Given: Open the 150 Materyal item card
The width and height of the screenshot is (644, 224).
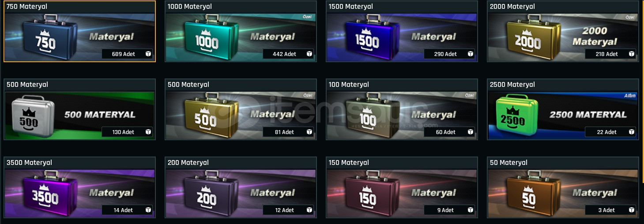Looking at the screenshot, I should [402, 187].
